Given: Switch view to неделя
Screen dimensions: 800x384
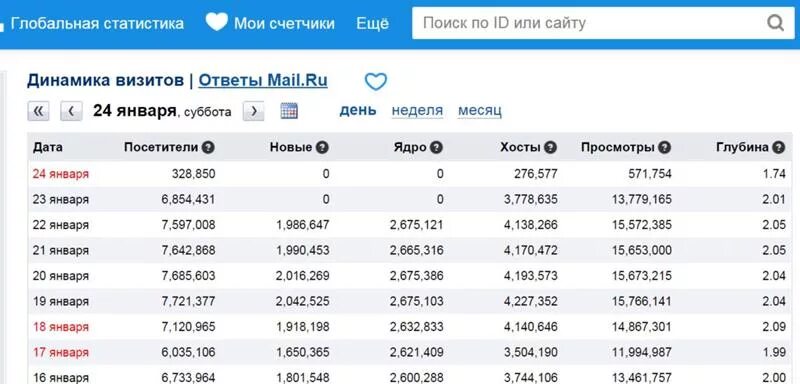Looking at the screenshot, I should click(417, 110).
